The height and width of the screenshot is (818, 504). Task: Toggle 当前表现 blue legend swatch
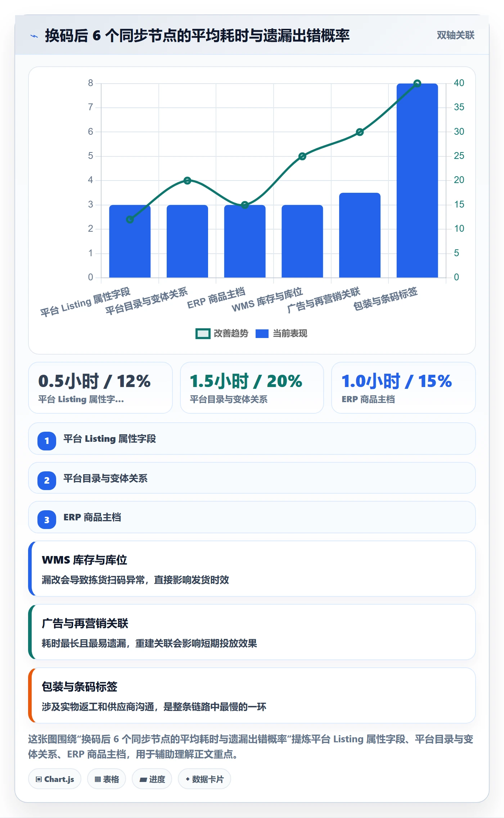tap(262, 334)
